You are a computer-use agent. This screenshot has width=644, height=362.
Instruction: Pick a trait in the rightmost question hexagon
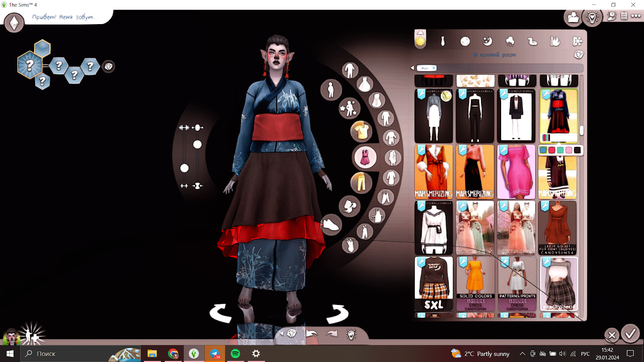[x=90, y=66]
